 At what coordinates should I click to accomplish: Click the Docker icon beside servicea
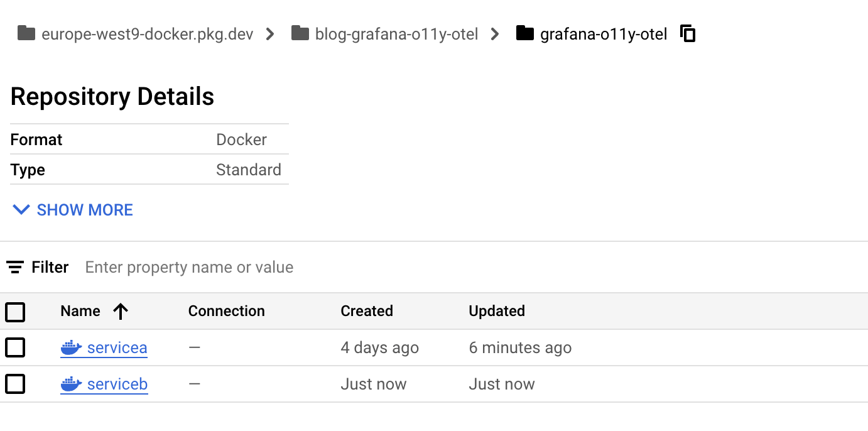coord(71,347)
